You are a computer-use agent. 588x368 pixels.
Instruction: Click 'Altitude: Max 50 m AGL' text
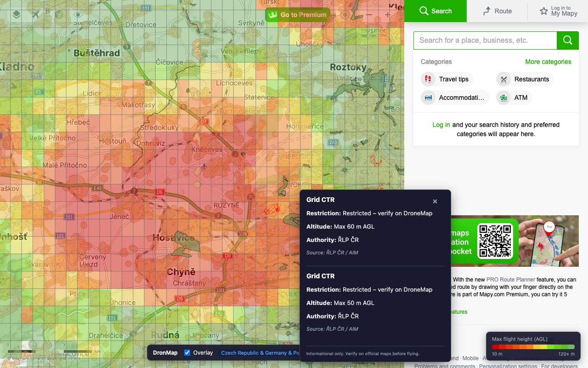coord(340,303)
